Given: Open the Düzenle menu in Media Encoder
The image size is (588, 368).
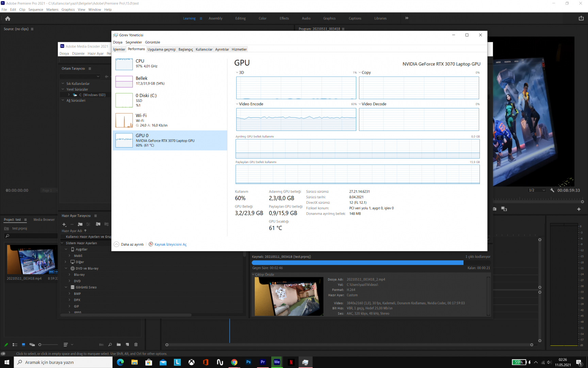Looking at the screenshot, I should 78,53.
